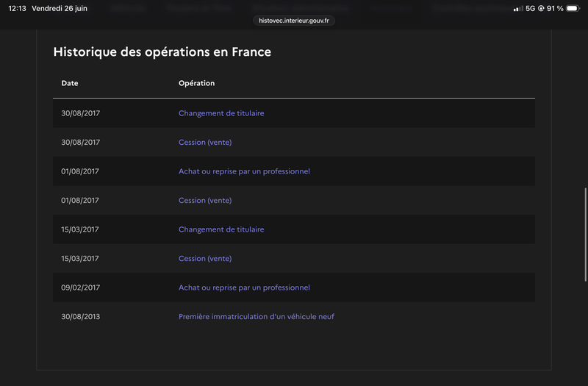Click the Vendredi 26 juin date text

point(60,8)
